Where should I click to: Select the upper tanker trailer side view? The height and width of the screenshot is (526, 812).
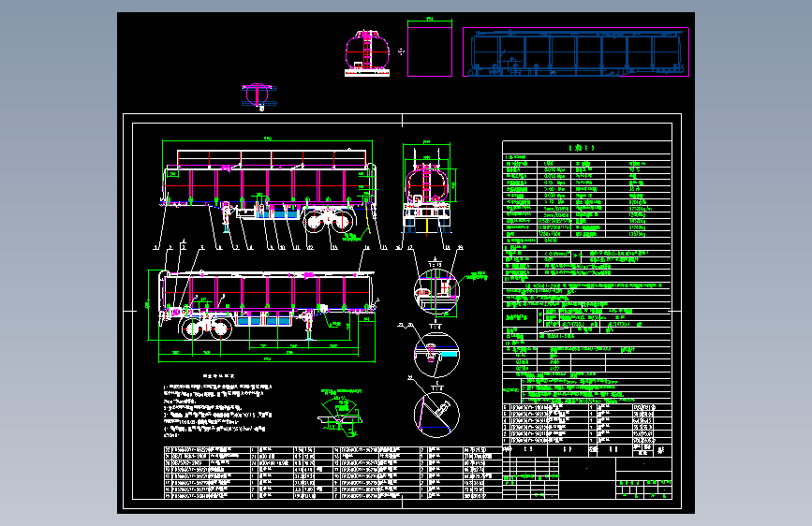coord(268,194)
